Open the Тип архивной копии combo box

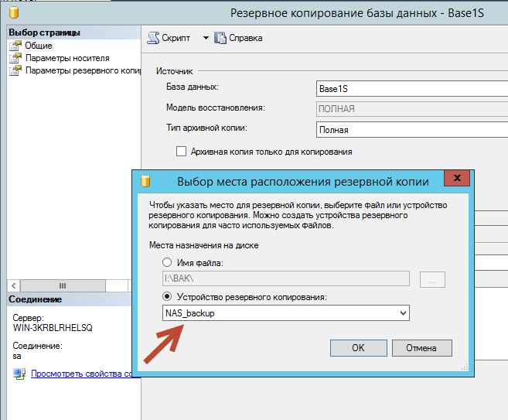412,130
